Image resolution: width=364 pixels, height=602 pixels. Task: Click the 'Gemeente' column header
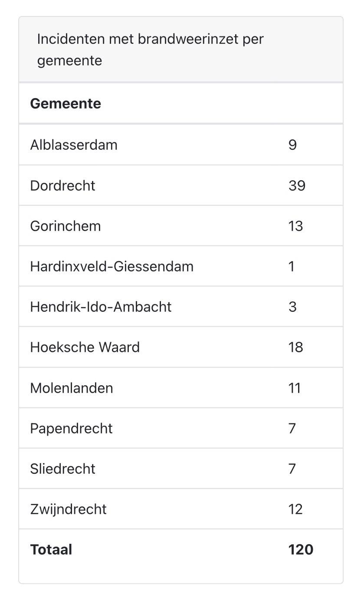tap(66, 104)
